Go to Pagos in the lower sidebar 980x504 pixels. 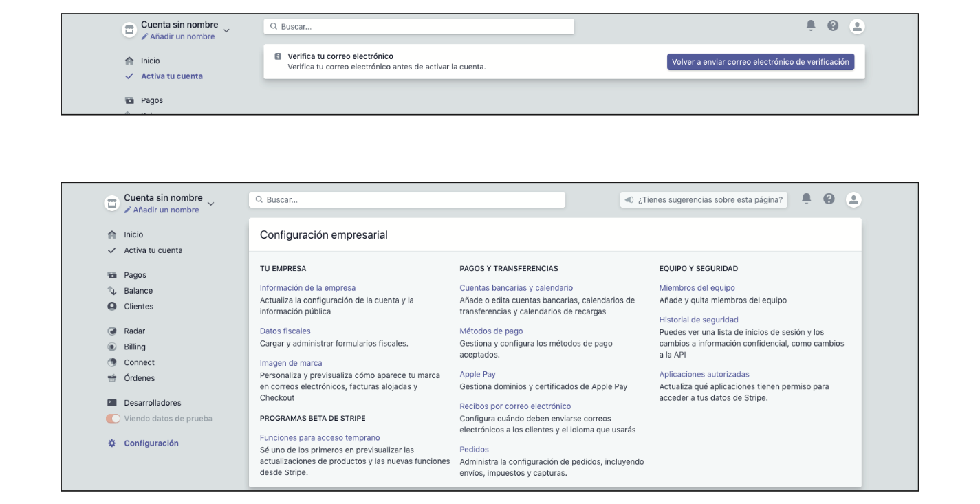click(x=135, y=275)
